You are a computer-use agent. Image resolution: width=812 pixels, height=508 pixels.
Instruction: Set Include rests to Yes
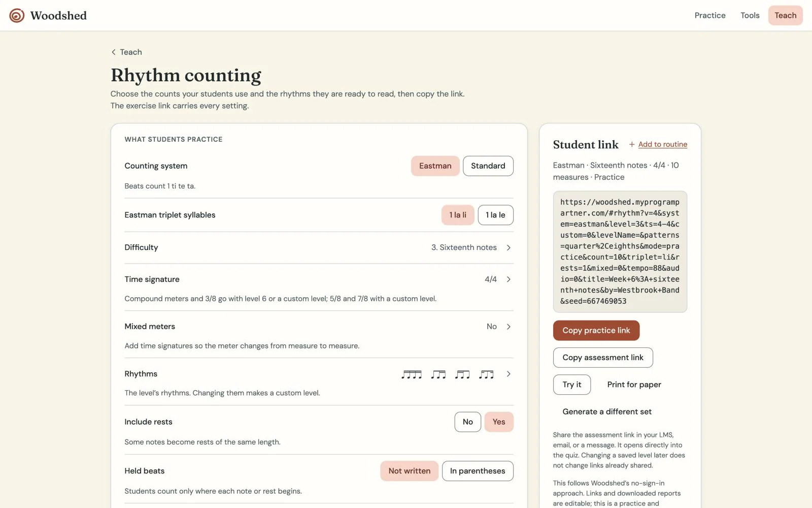coord(499,422)
